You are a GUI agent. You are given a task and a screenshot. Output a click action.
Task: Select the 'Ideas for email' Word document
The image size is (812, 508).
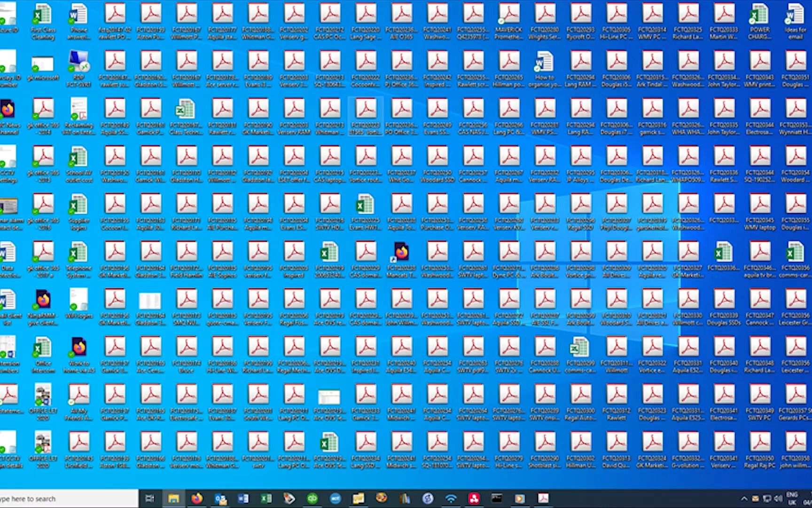click(x=795, y=21)
